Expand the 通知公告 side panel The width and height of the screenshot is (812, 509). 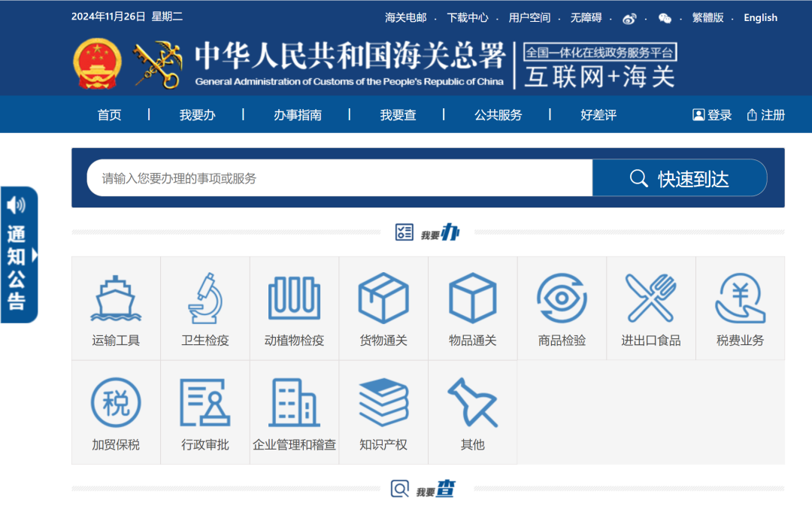(x=19, y=255)
